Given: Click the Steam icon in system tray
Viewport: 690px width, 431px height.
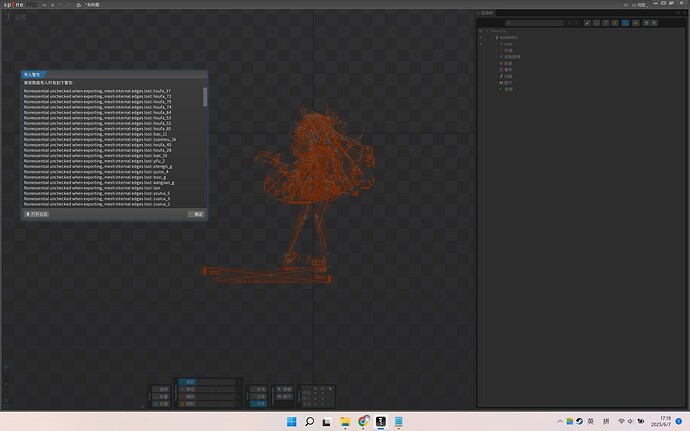Looking at the screenshot, I should click(x=580, y=421).
